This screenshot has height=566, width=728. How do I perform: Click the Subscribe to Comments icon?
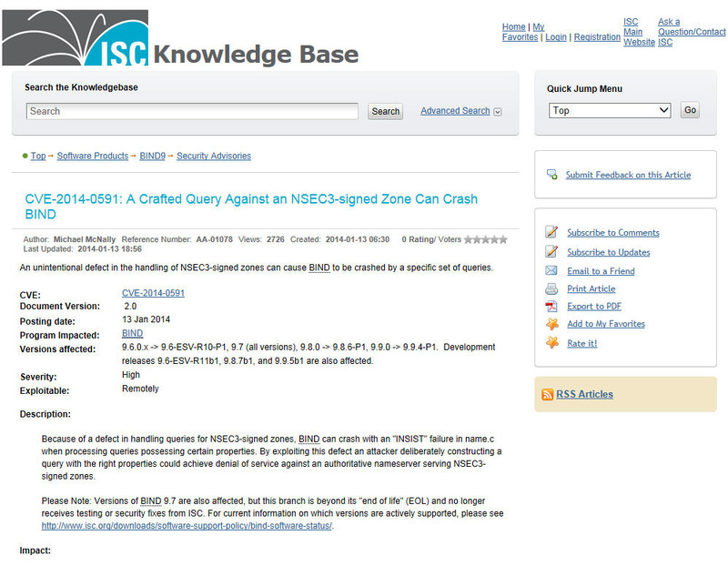pos(551,232)
